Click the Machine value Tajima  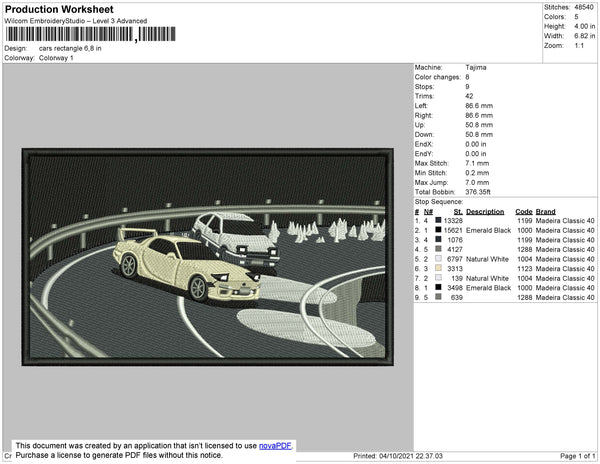[x=477, y=67]
